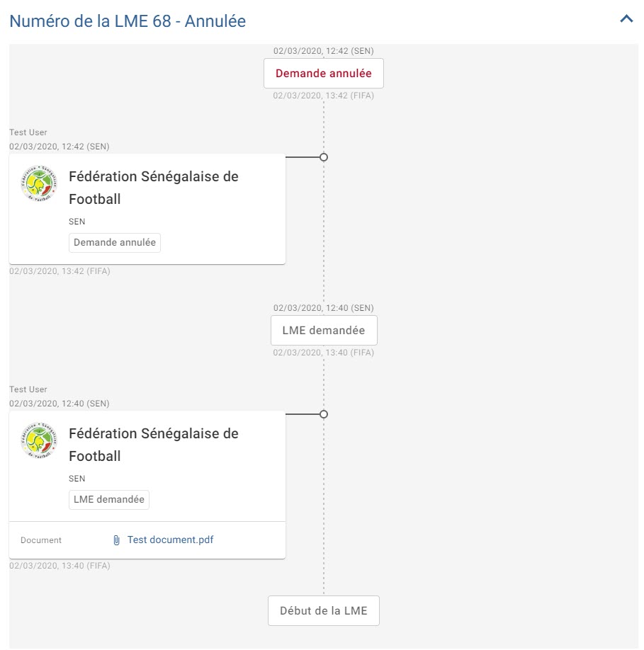This screenshot has height=650, width=644.
Task: Click the Demande annulée tag in federation card
Action: [115, 242]
